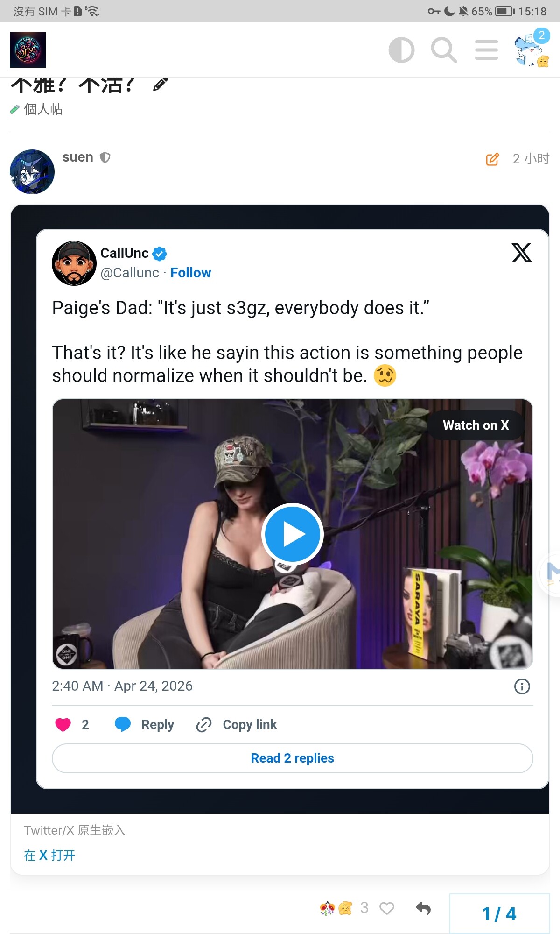Expand Read 2 replies
This screenshot has width=560, height=934.
tap(293, 758)
